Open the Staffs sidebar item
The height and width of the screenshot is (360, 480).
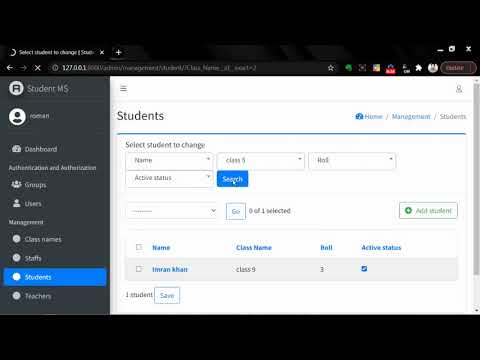pyautogui.click(x=55, y=258)
